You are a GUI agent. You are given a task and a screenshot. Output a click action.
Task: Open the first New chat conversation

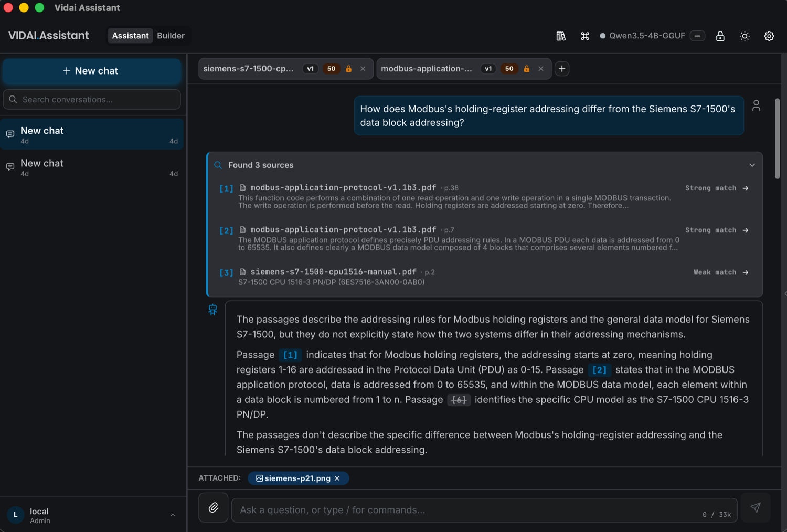[x=92, y=134]
